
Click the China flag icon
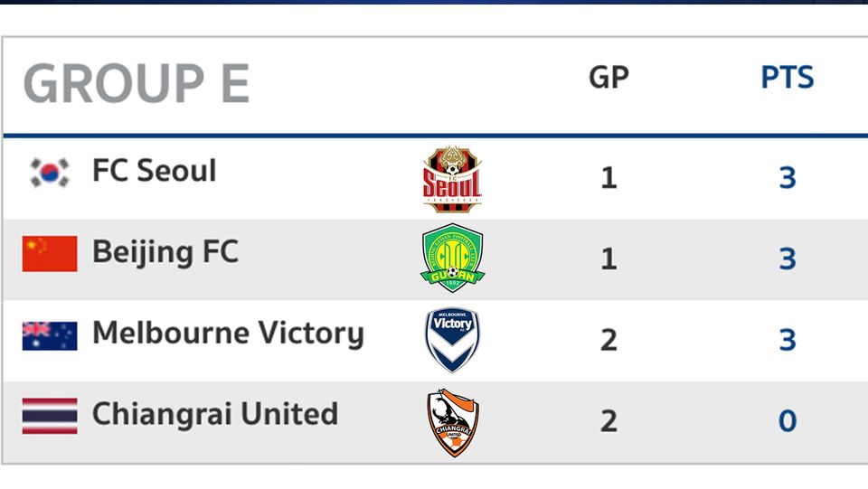pos(50,254)
